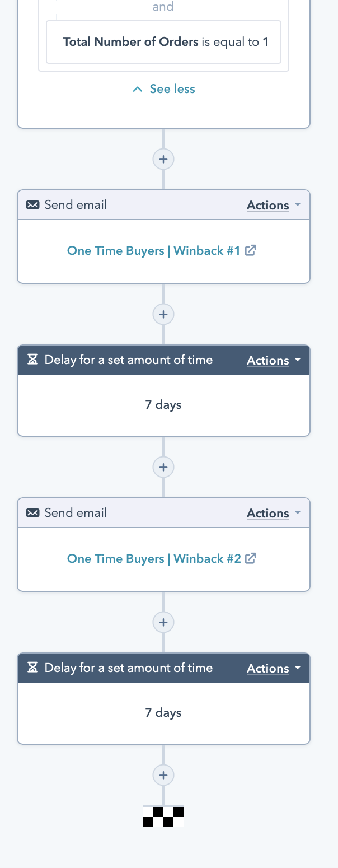Screen dimensions: 338x868
Task: Click the plus icon at the workflow bottom
Action: 163,775
